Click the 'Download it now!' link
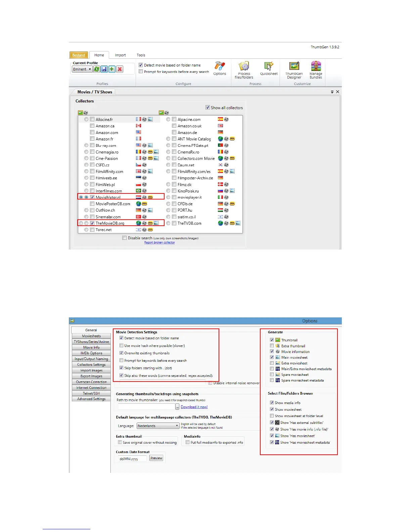411x532 pixels. pos(194,407)
